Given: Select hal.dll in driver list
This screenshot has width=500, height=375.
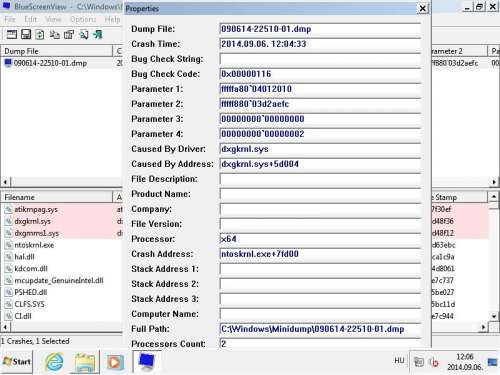Looking at the screenshot, I should point(24,257).
